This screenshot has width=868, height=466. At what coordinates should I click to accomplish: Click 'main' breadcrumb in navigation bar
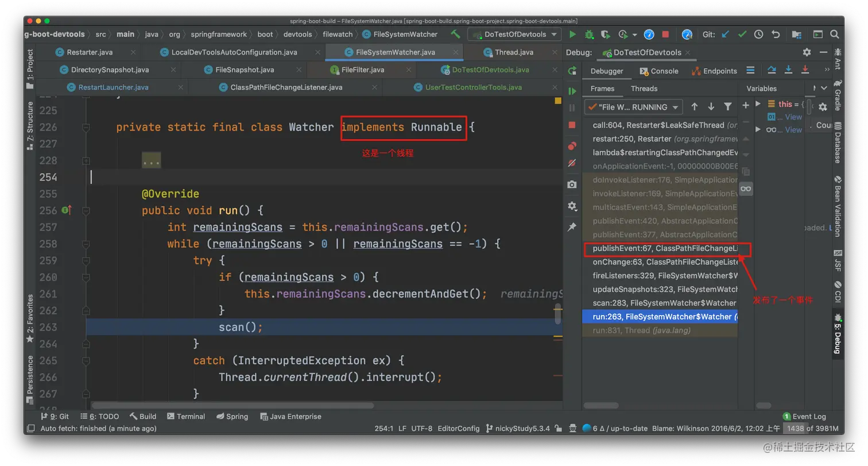tap(125, 34)
